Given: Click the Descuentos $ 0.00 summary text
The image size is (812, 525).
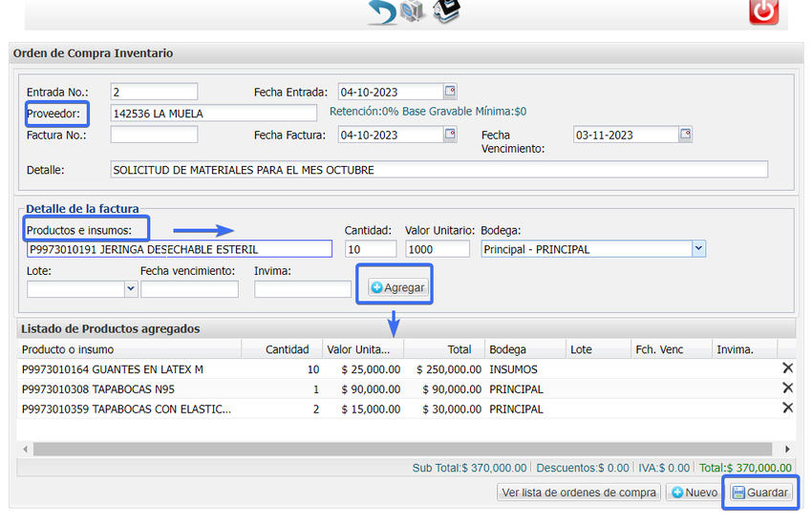Looking at the screenshot, I should (583, 468).
